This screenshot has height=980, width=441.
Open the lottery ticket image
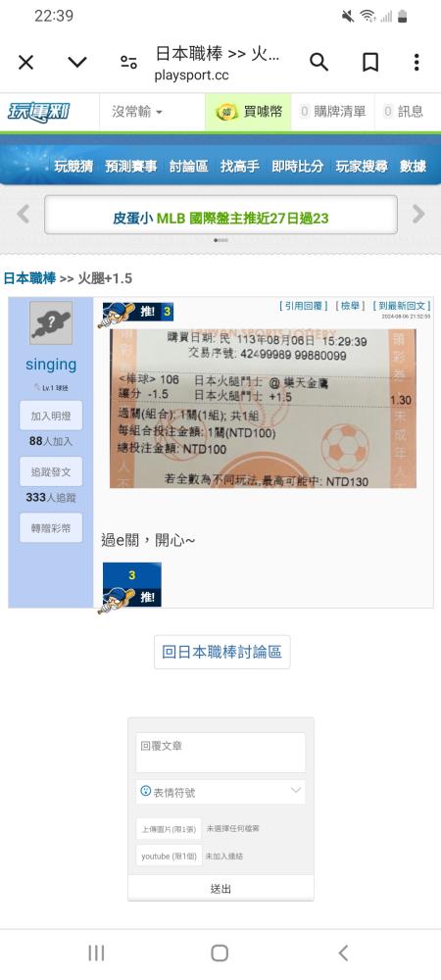(263, 408)
